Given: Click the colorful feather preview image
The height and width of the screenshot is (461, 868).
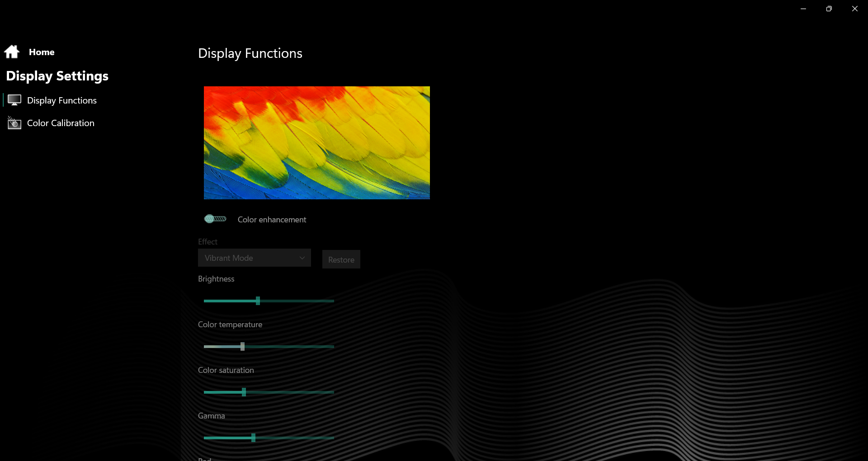Looking at the screenshot, I should (317, 143).
